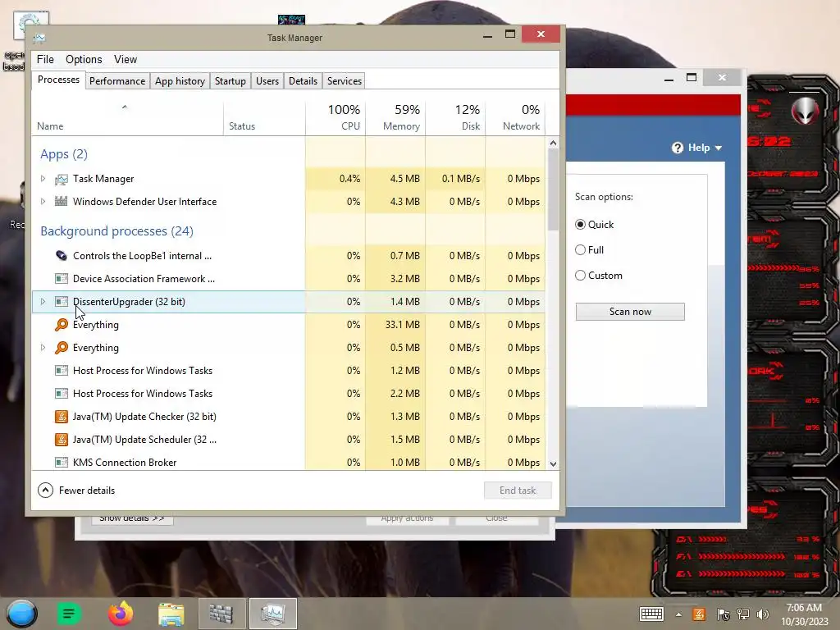This screenshot has width=840, height=630.
Task: Select the Quick scan option
Action: pyautogui.click(x=580, y=225)
